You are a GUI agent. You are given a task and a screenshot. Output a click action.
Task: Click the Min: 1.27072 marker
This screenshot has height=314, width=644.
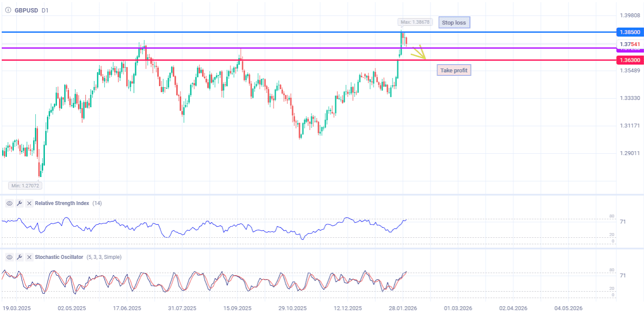pos(25,186)
